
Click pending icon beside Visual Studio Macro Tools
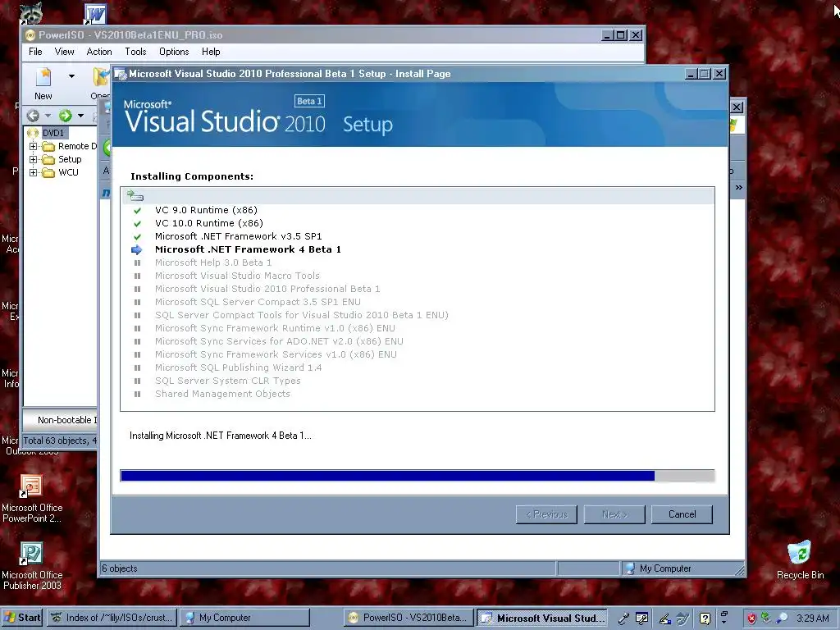[x=137, y=276]
